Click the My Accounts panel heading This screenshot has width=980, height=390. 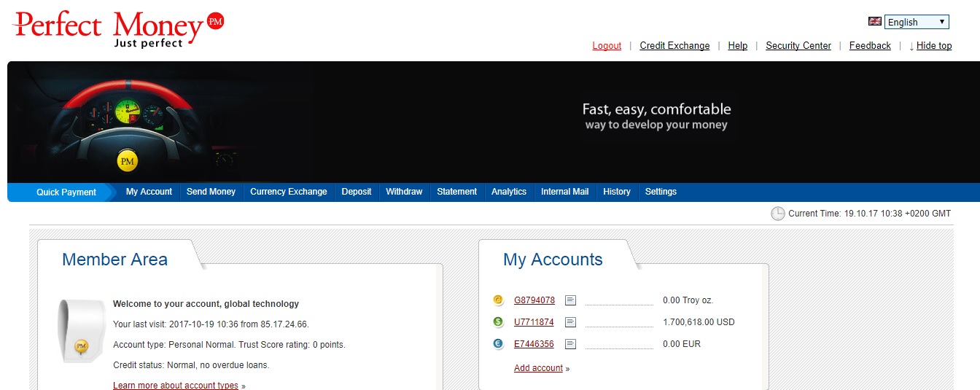(x=553, y=260)
